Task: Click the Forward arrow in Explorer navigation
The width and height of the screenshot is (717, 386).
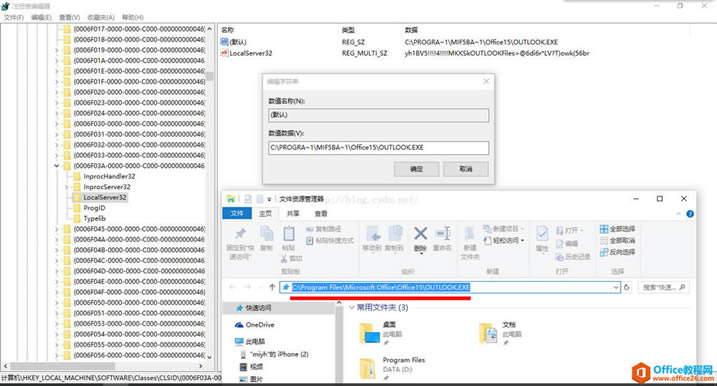Action: point(247,287)
